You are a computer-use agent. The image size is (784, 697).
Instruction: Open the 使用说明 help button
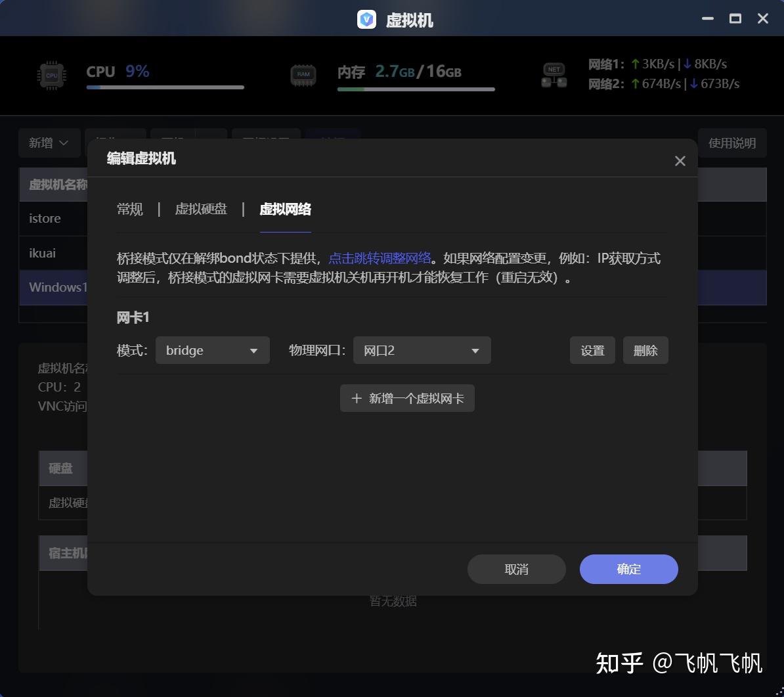731,143
